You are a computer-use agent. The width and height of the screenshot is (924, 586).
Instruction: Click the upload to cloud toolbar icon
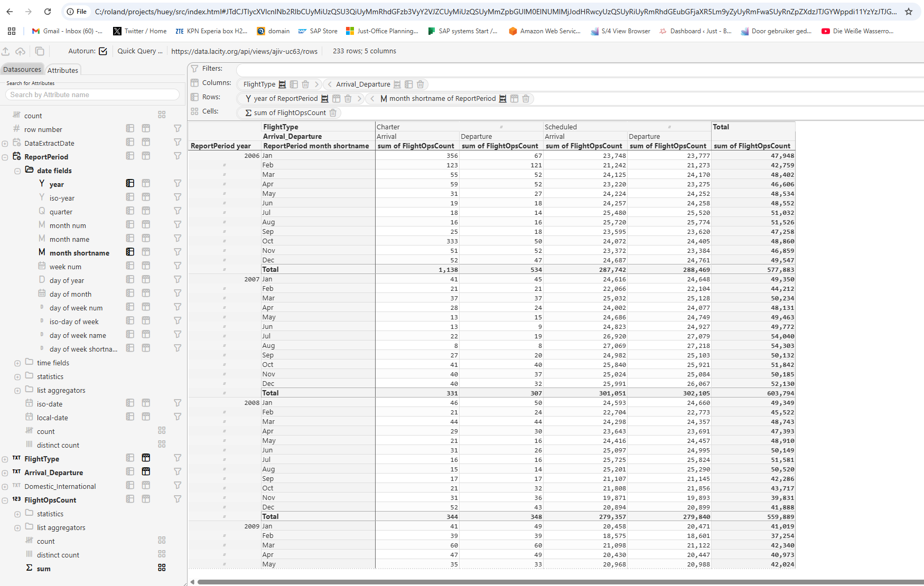coord(20,51)
